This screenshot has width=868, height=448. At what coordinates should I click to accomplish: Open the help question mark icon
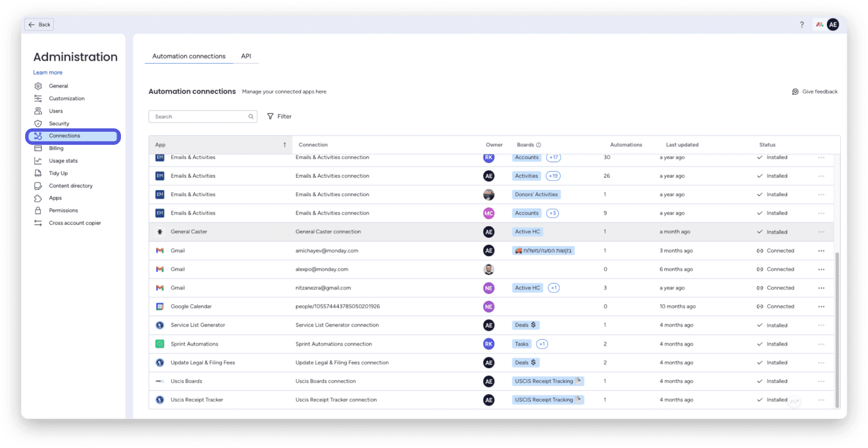[802, 25]
